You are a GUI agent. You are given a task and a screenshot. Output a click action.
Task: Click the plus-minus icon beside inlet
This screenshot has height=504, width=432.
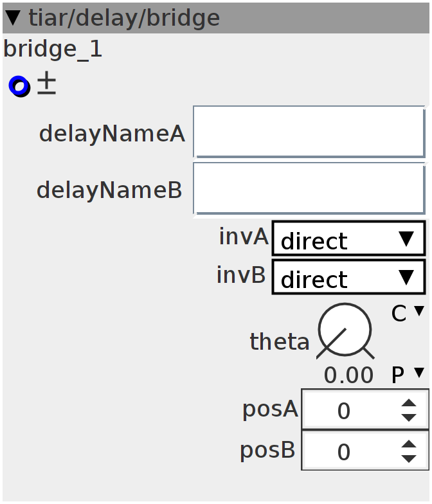pos(46,84)
